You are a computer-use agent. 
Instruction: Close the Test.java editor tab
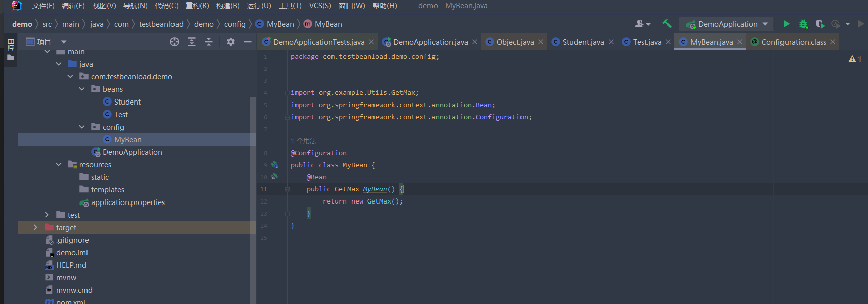tap(668, 42)
